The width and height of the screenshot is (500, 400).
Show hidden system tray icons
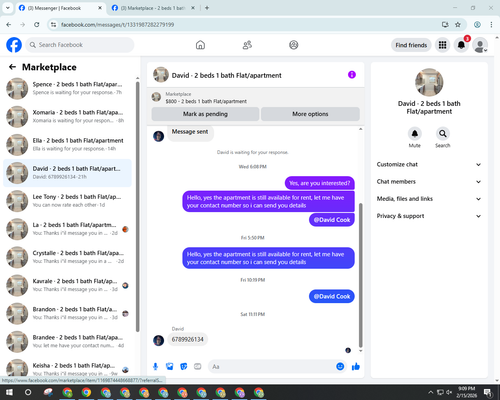point(430,392)
